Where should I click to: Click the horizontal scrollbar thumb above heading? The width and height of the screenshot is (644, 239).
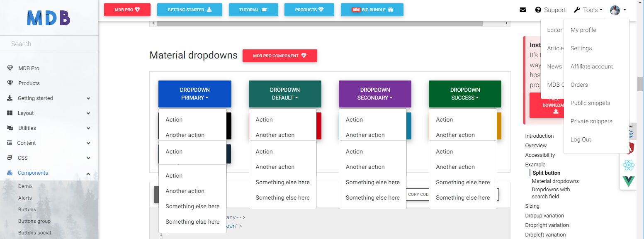pos(320,23)
